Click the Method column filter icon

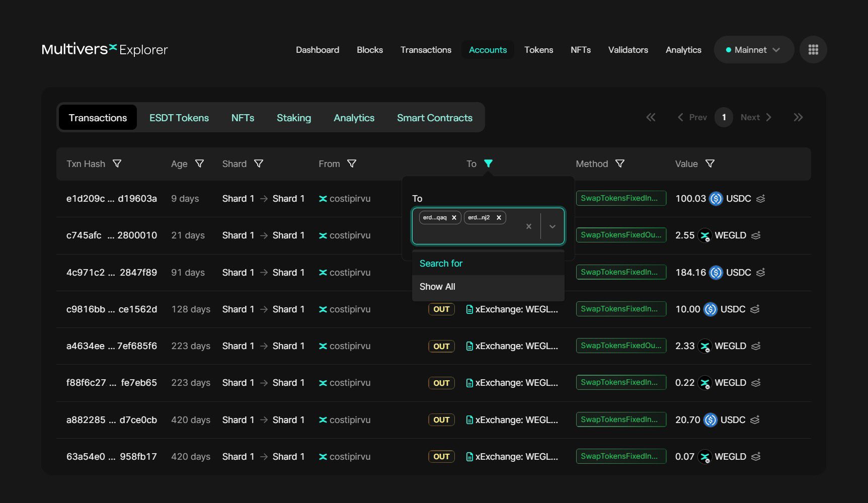point(620,163)
